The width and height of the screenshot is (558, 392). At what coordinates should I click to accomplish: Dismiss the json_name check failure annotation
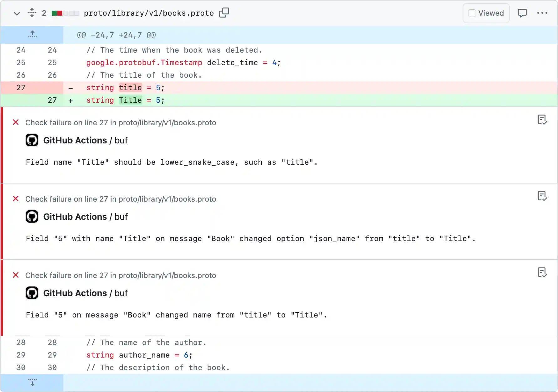click(543, 196)
